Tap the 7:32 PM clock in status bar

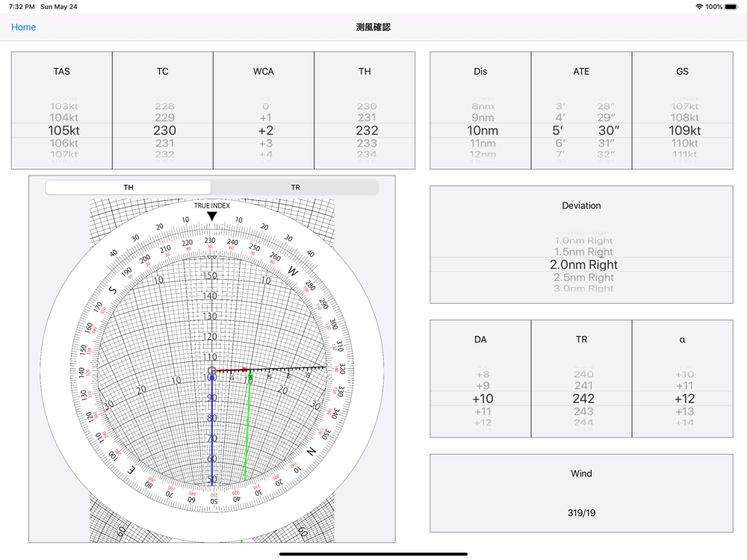(22, 7)
